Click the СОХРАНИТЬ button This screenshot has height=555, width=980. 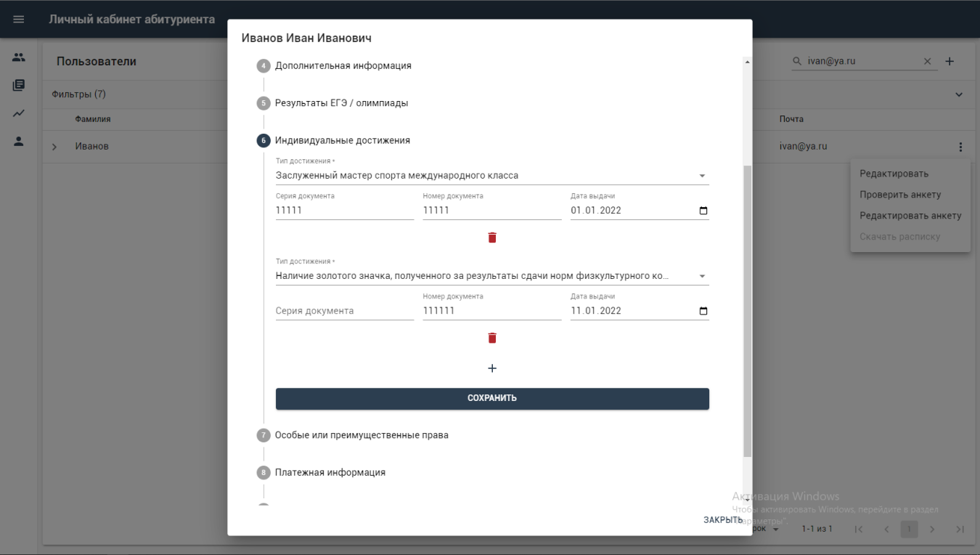[x=492, y=398]
